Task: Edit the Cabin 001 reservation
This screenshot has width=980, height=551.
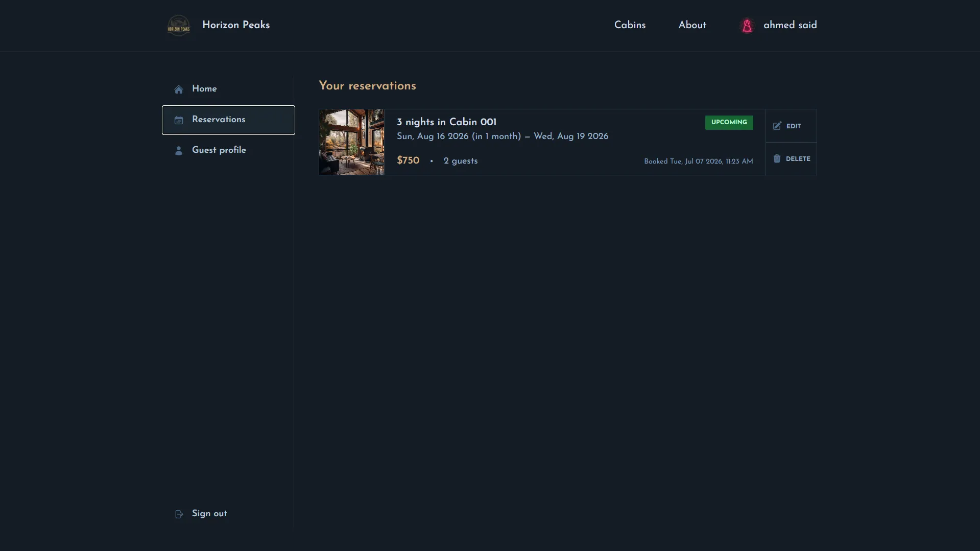Action: coord(791,126)
